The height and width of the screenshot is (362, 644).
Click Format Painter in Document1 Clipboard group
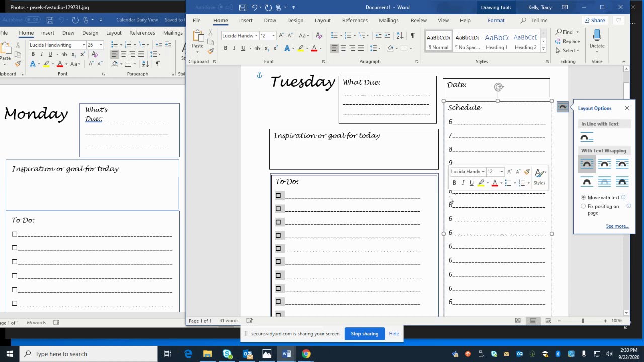coord(211,51)
